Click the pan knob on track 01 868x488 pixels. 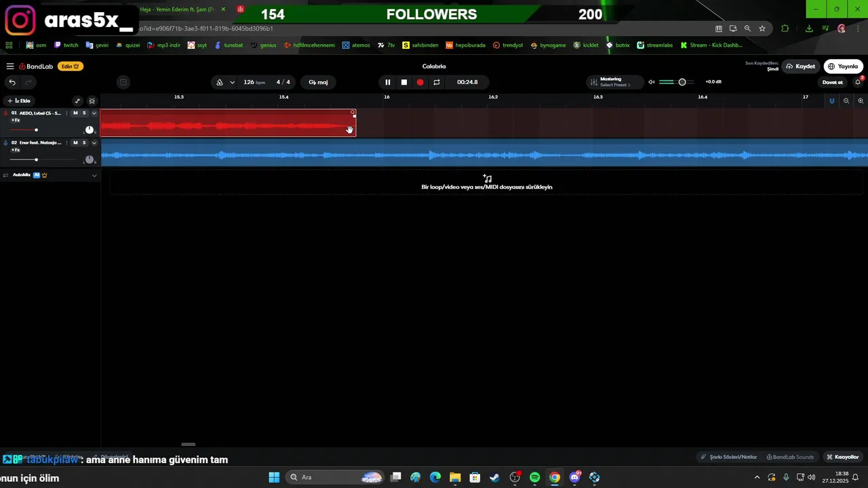coord(90,130)
